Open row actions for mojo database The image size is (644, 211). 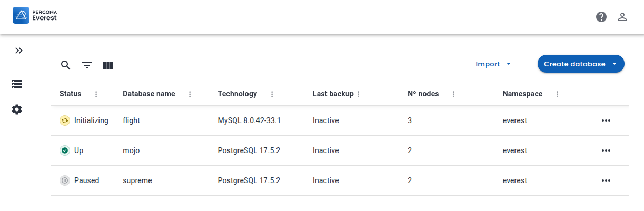click(x=606, y=150)
